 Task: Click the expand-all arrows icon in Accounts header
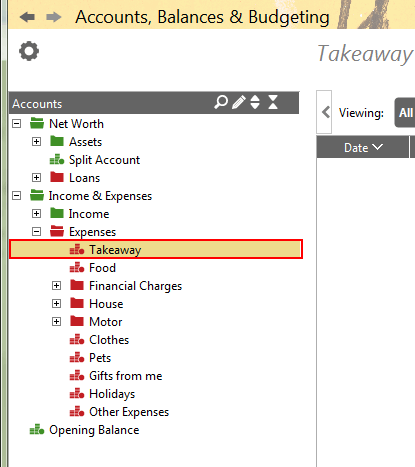(x=255, y=102)
